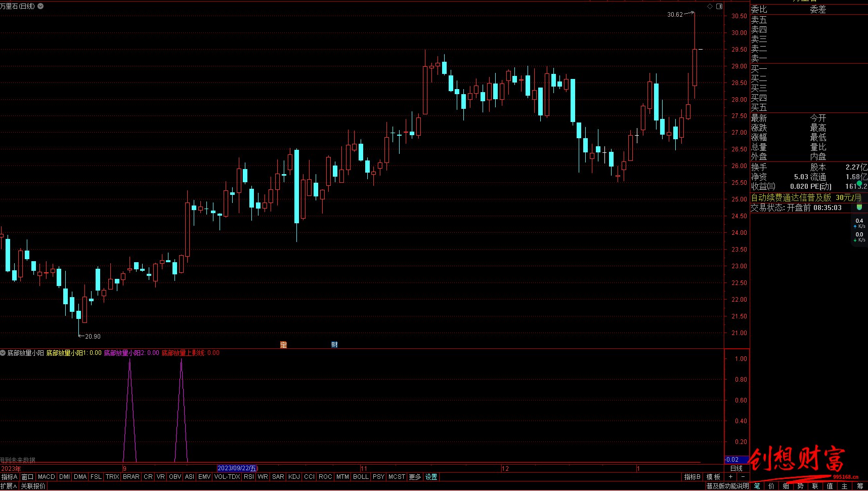
Task: Select the MCST indicator
Action: (397, 477)
